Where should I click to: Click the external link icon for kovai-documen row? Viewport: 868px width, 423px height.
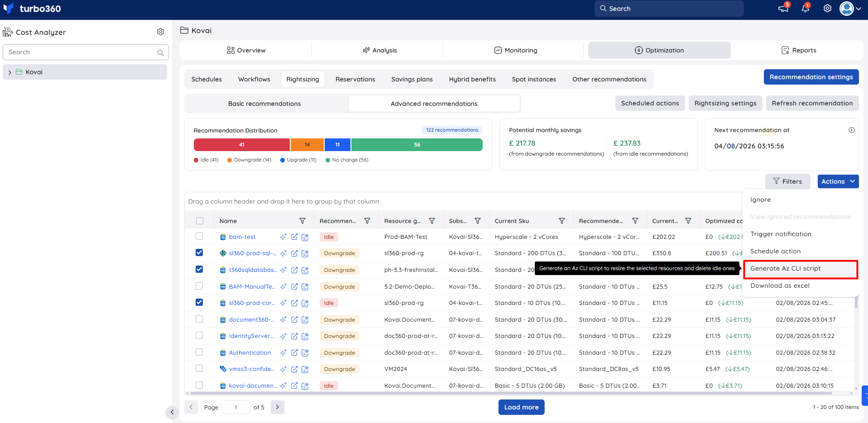click(x=294, y=386)
